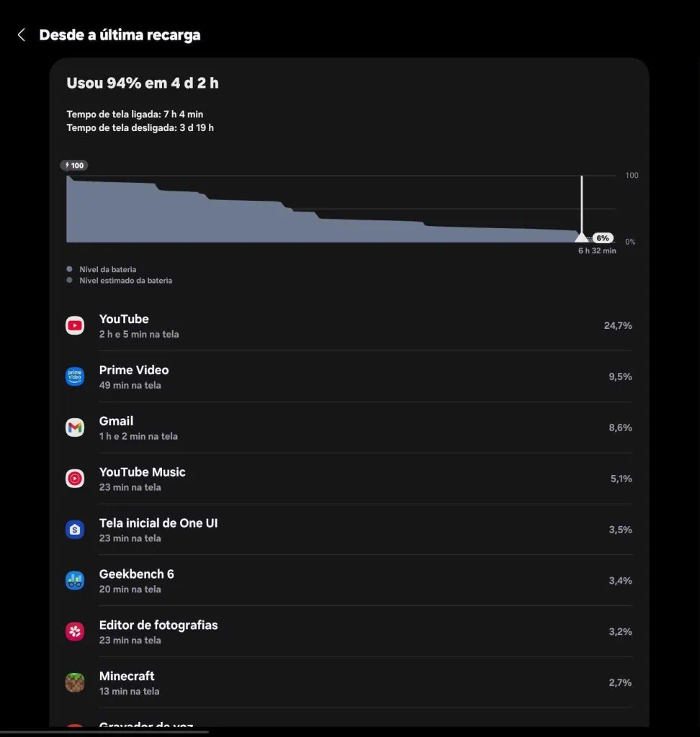Image resolution: width=700 pixels, height=737 pixels.
Task: Select the Desde a última recarga title
Action: click(120, 34)
